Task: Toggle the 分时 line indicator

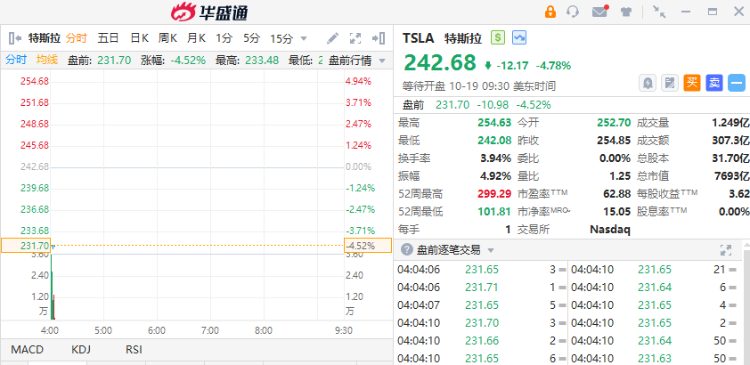Action: (x=16, y=60)
